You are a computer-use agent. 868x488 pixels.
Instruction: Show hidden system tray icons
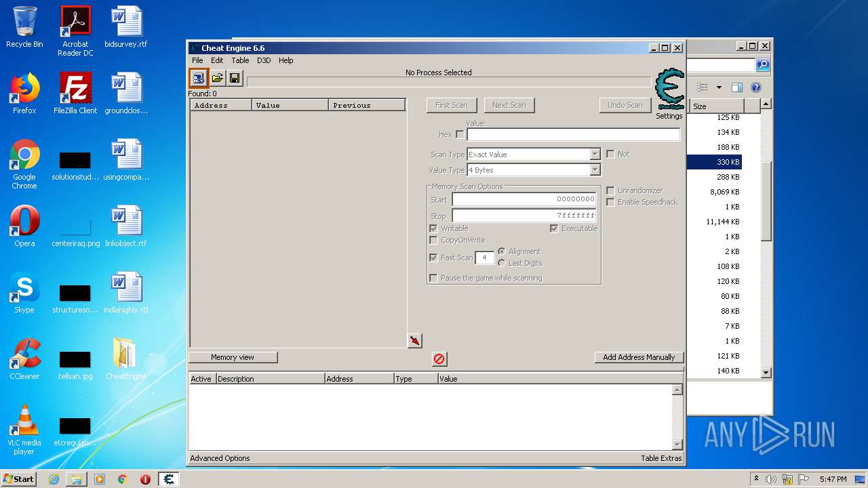click(756, 479)
